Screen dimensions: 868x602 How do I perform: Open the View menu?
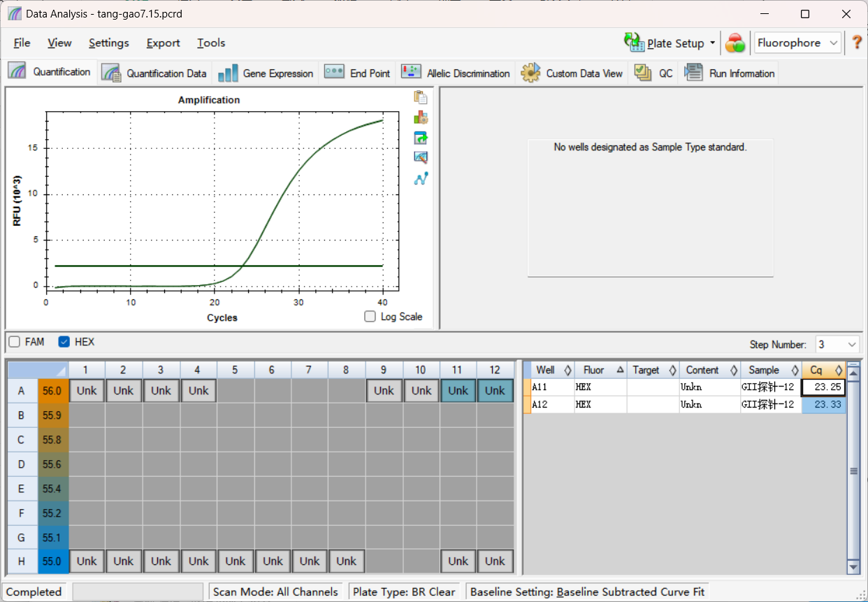[59, 43]
